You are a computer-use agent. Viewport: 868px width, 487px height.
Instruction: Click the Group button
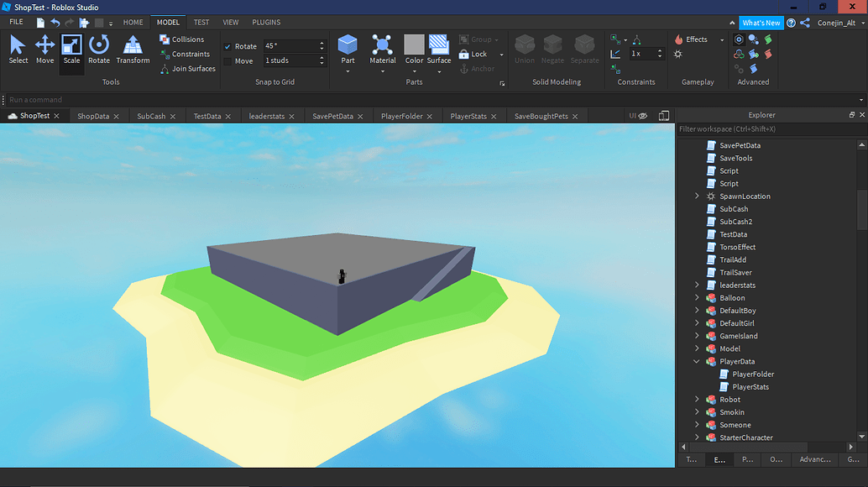(x=478, y=39)
